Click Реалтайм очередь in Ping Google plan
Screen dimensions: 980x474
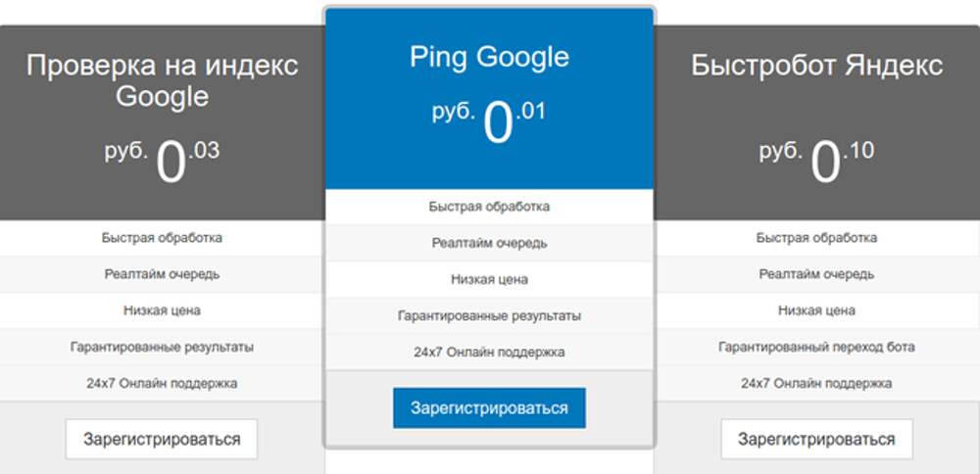(489, 243)
